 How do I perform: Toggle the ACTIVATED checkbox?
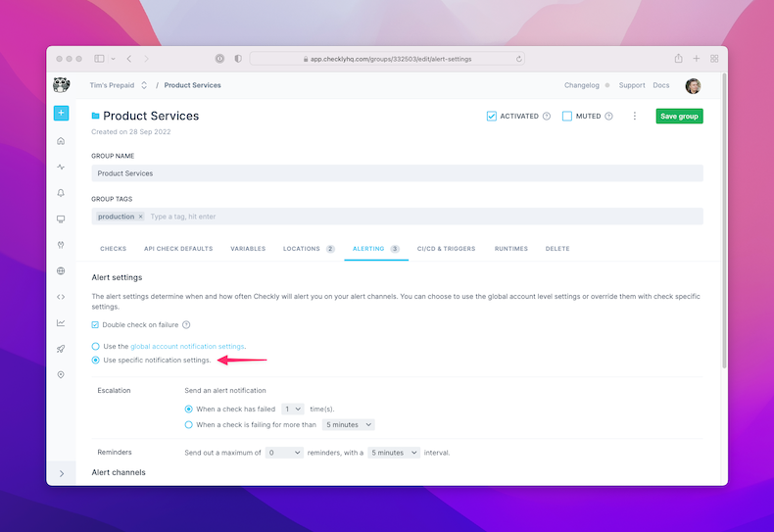(x=492, y=116)
